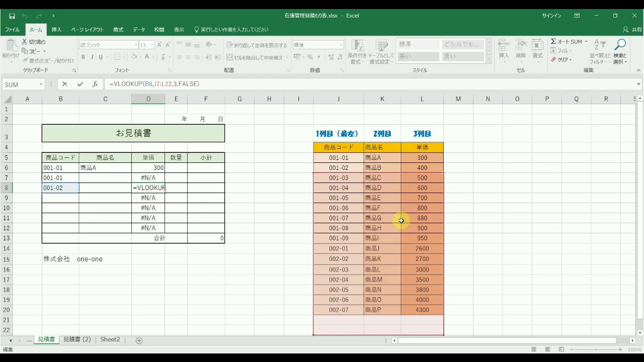644x362 pixels.
Task: Click Format as Table (テーブルとして書式設定) icon
Action: [x=381, y=46]
